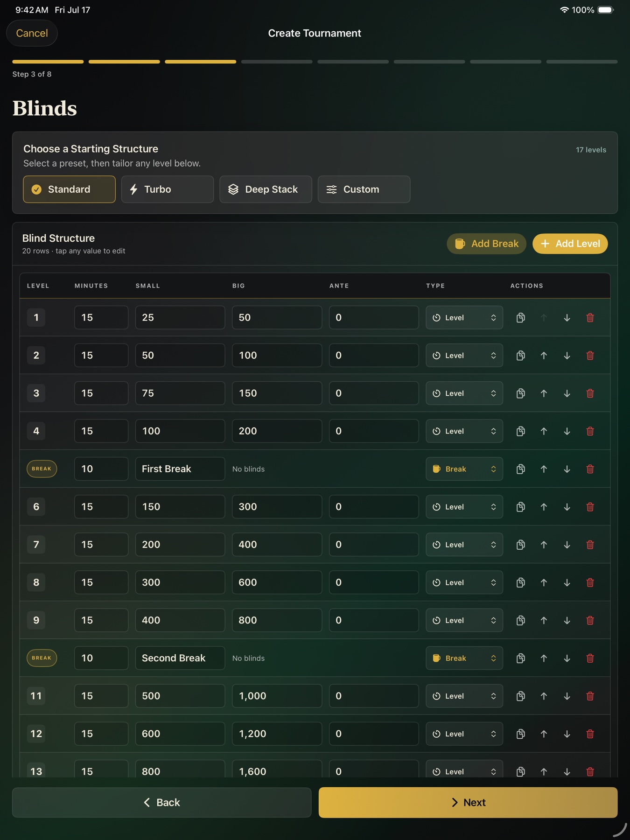Delete level 1 row
630x840 pixels.
pos(590,318)
